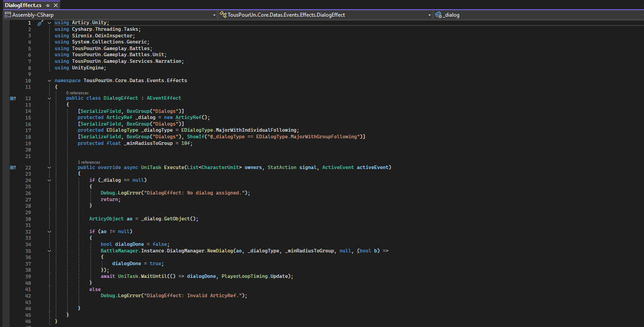Click the screwdriver quick actions icon on line 1

(40, 23)
